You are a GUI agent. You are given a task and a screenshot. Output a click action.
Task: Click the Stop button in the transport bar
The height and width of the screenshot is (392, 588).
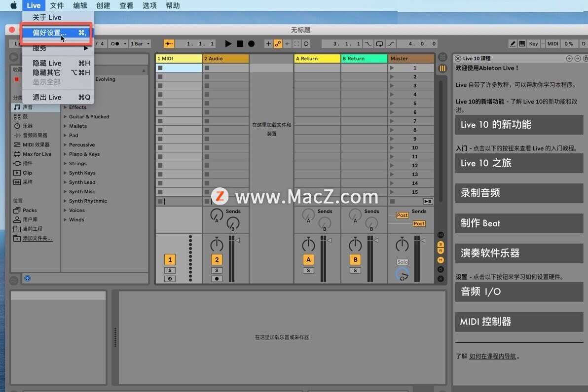click(240, 44)
